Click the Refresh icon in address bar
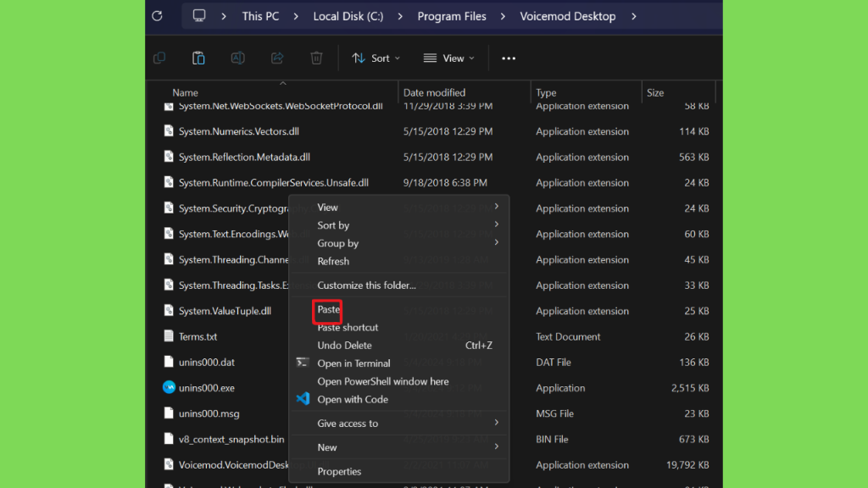The width and height of the screenshot is (868, 488). pos(157,16)
